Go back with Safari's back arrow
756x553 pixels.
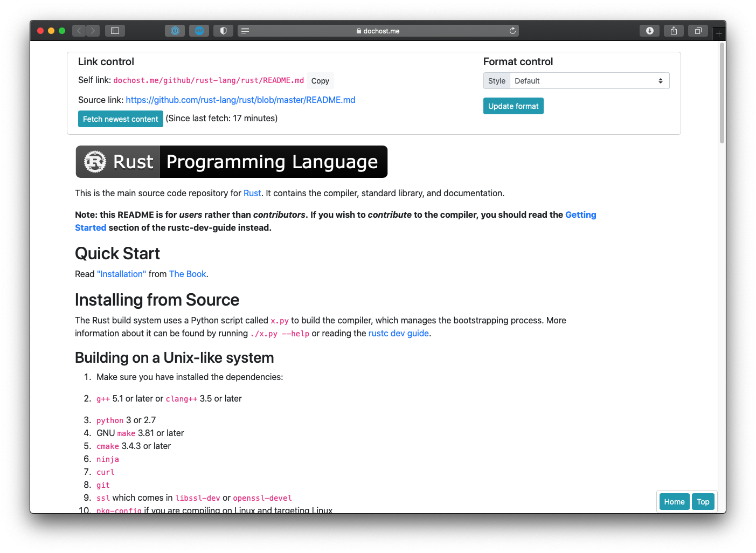coord(79,31)
